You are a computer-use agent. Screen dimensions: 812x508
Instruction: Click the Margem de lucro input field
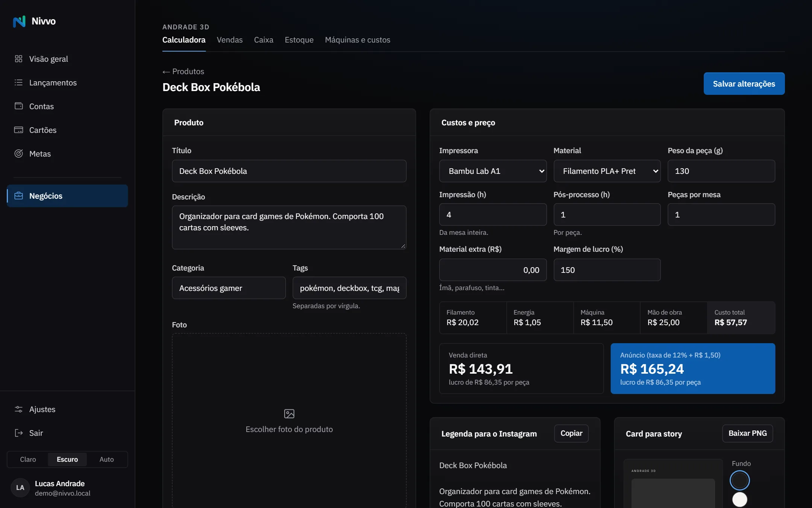tap(607, 270)
